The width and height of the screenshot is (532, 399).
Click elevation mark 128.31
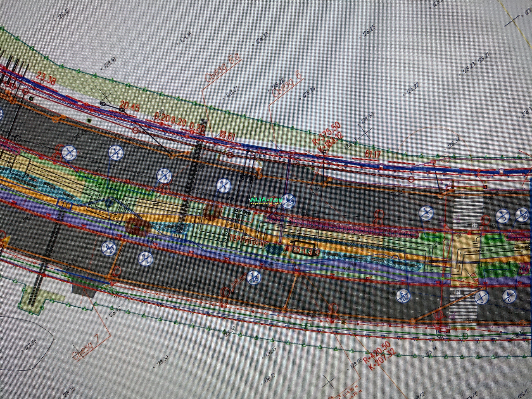tap(232, 92)
